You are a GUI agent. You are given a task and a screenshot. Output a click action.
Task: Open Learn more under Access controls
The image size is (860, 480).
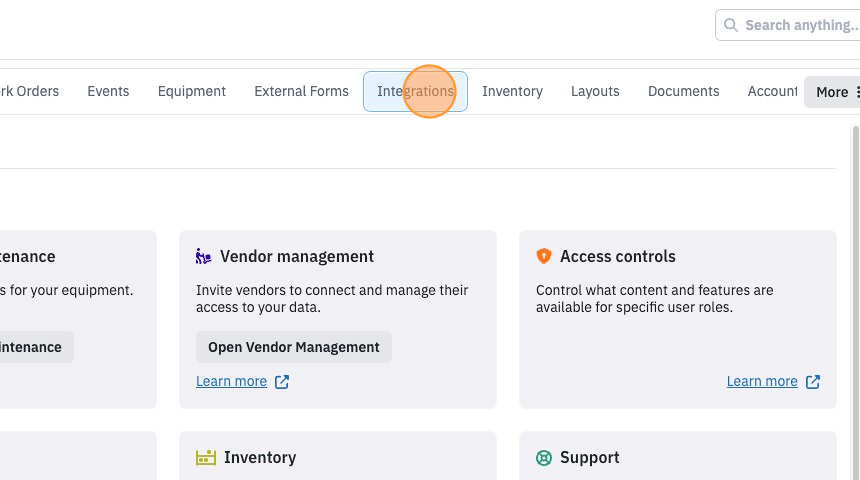click(x=762, y=381)
